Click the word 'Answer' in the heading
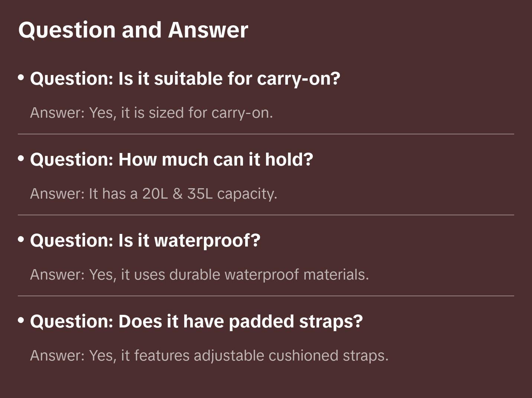 point(208,30)
